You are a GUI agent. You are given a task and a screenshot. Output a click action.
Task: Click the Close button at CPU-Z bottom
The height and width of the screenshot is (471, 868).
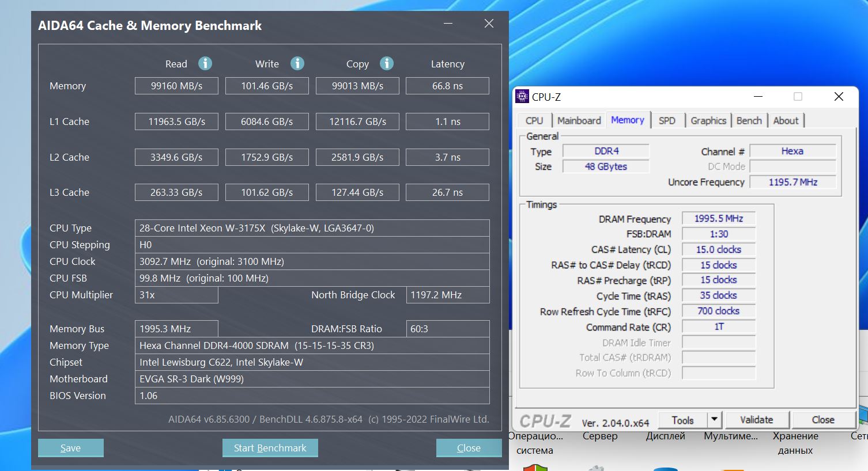823,420
